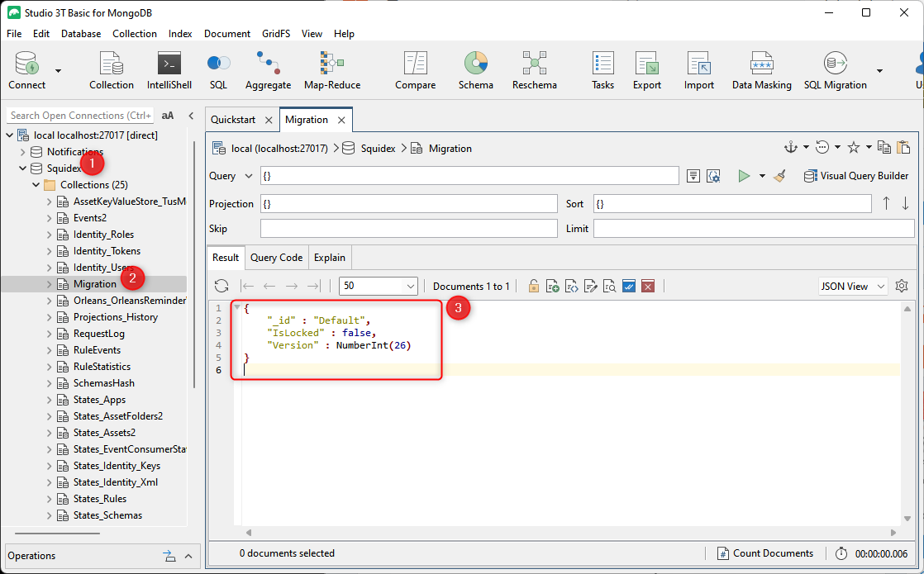Collapse the Collections (25) folder
Screen dimensions: 924x574
point(36,185)
